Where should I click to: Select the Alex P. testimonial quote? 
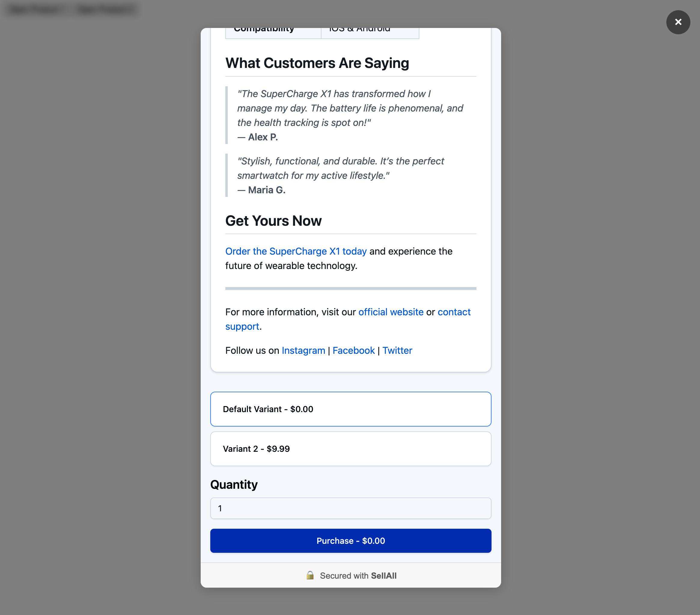[350, 108]
